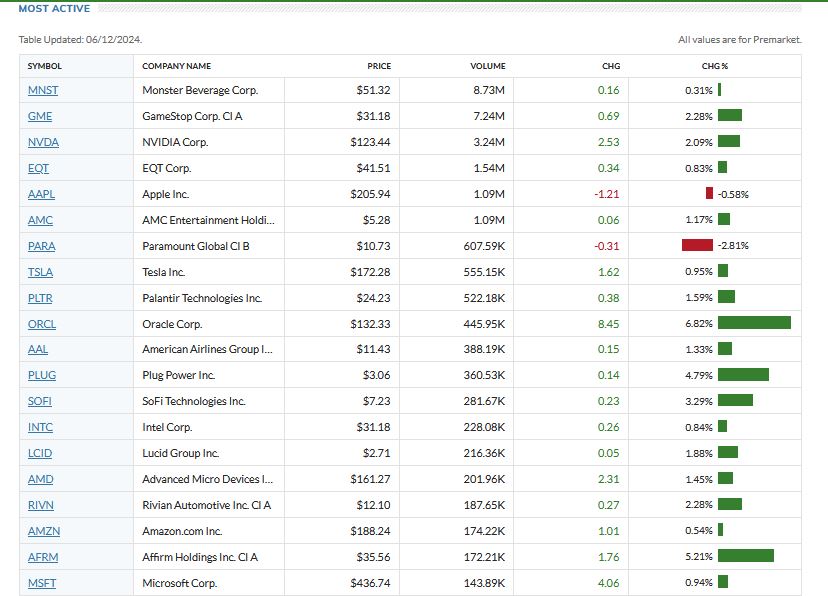
Task: Open the AAPL stock link
Action: coord(42,194)
